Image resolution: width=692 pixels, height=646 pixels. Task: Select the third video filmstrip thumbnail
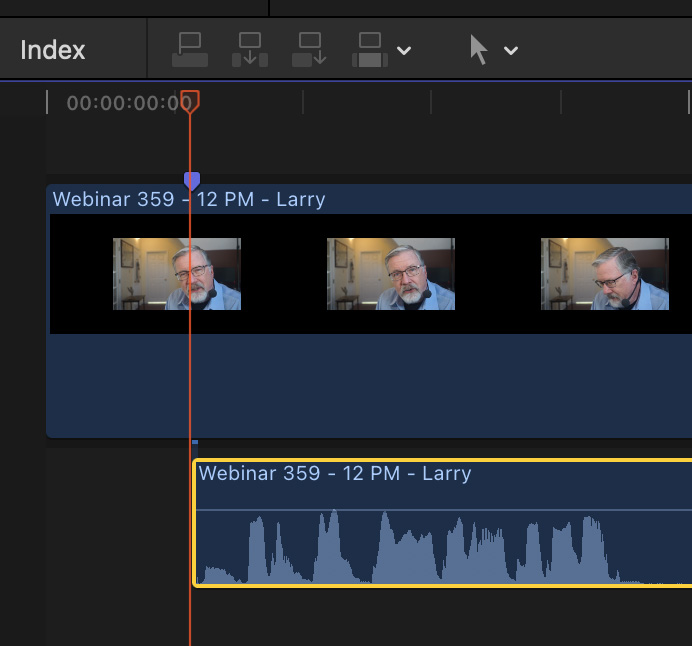click(x=604, y=273)
